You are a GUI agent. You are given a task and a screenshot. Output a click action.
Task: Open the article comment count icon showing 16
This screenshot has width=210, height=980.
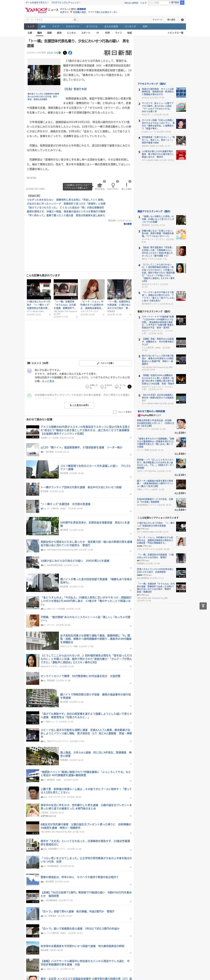pyautogui.click(x=50, y=53)
